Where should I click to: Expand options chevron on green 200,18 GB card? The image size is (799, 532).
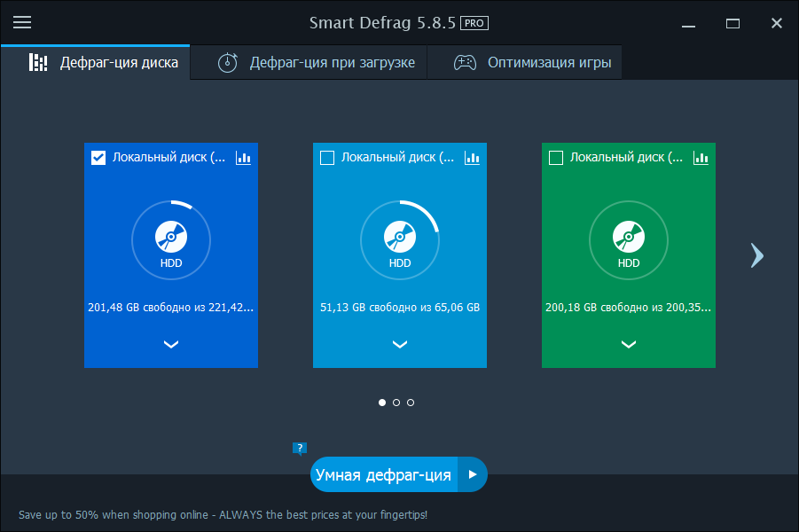(629, 345)
